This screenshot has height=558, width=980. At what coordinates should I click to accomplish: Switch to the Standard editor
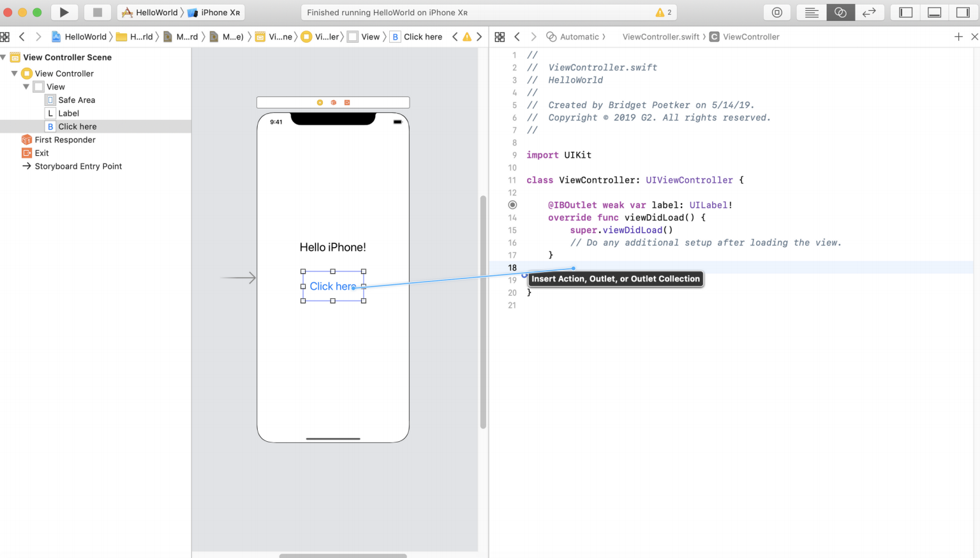[812, 12]
